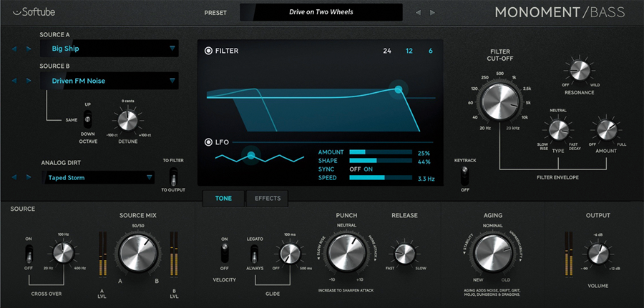The width and height of the screenshot is (644, 308).
Task: Click the Detune knob
Action: 127,120
